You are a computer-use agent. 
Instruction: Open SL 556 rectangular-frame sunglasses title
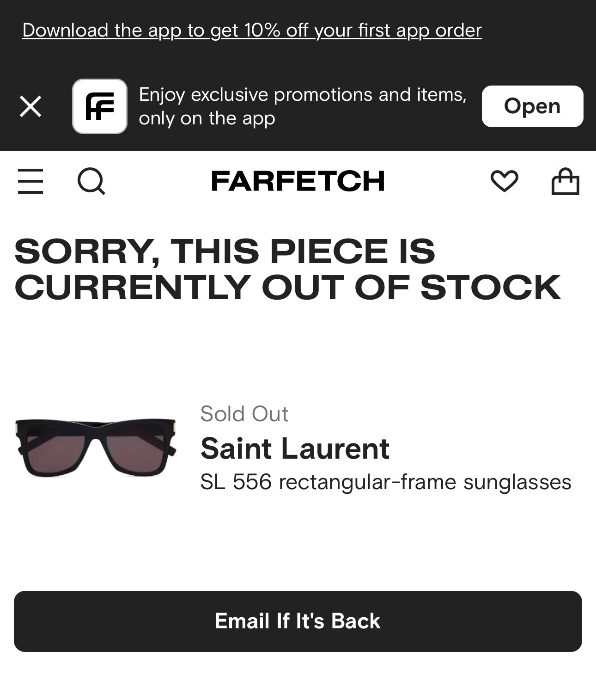pos(386,482)
